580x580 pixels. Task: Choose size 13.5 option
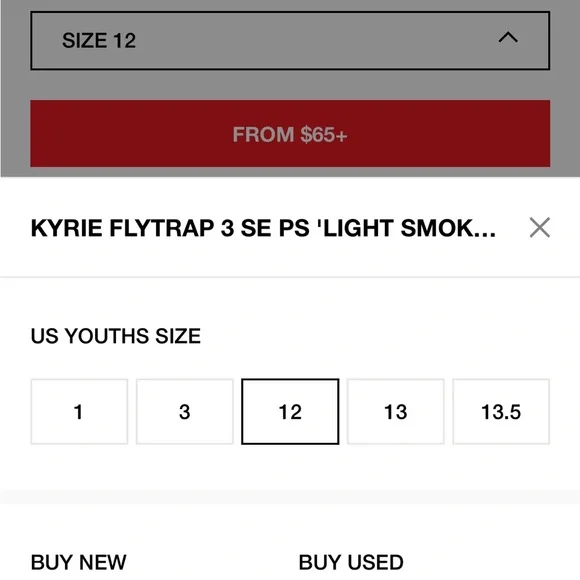click(x=501, y=411)
